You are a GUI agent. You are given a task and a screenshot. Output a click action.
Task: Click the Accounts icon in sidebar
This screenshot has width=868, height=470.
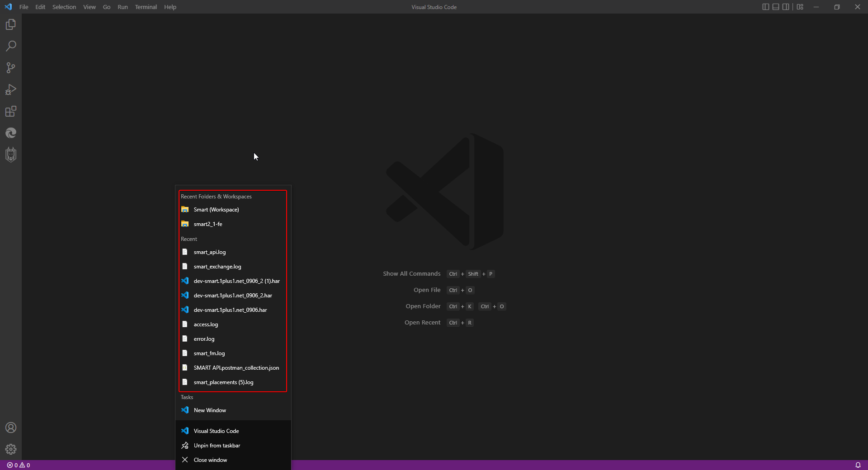11,428
